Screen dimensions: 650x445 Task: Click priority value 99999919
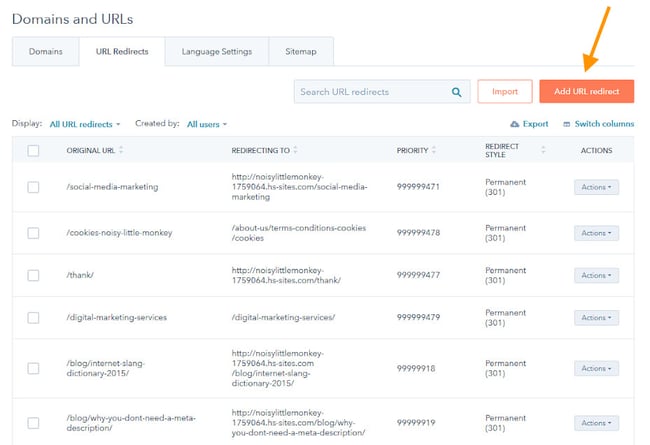pos(416,423)
